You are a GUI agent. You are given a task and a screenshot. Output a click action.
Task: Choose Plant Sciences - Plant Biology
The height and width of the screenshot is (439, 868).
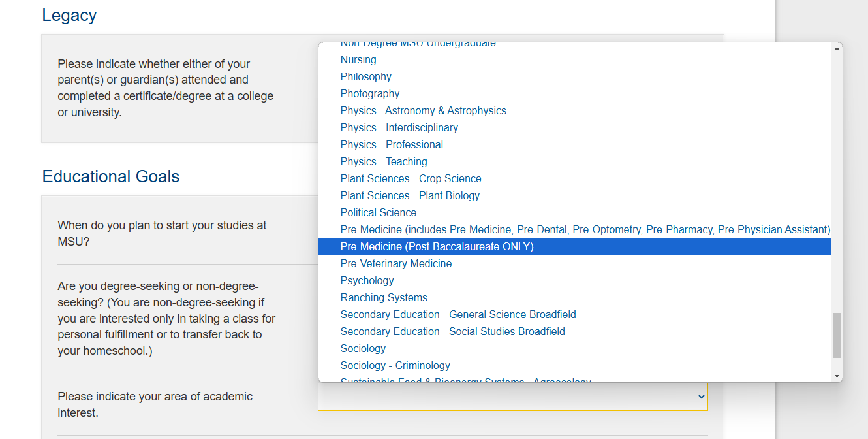click(x=574, y=195)
